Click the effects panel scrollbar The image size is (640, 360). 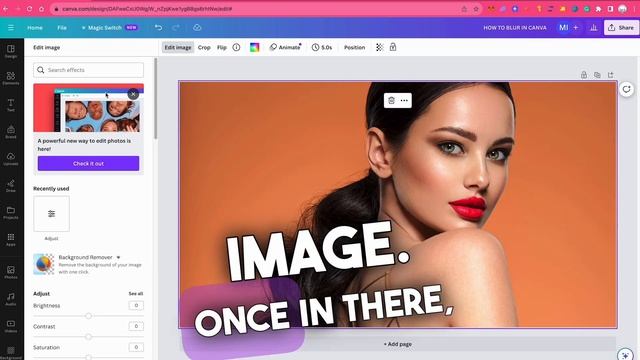156,98
